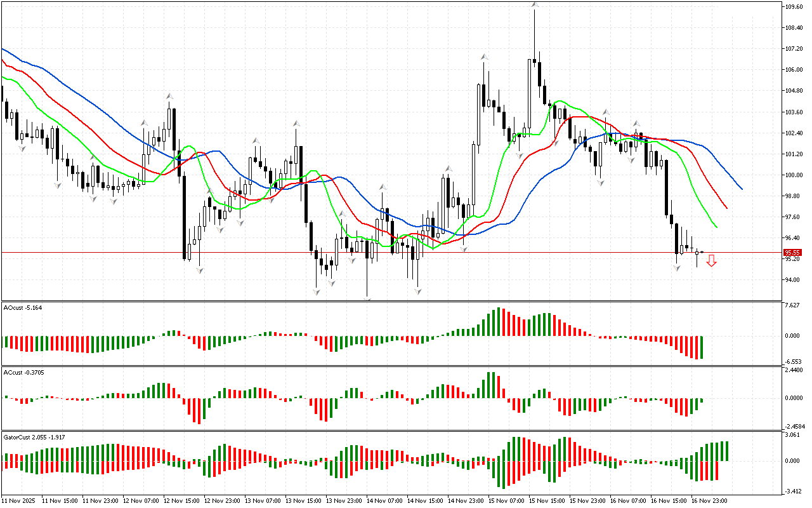Viewport: 812px width, 508px height.
Task: Select the 94.00 price scale value
Action: point(792,280)
